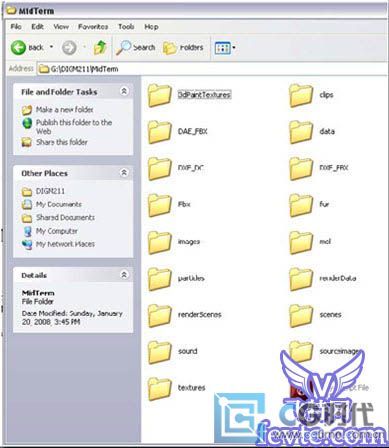The width and height of the screenshot is (389, 448).
Task: Collapse the Other Places panel
Action: [124, 173]
